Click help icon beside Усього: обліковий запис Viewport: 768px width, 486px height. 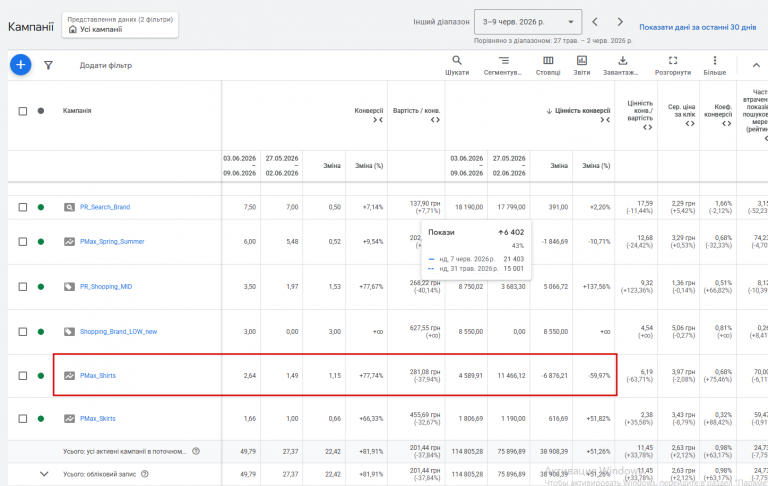point(145,474)
